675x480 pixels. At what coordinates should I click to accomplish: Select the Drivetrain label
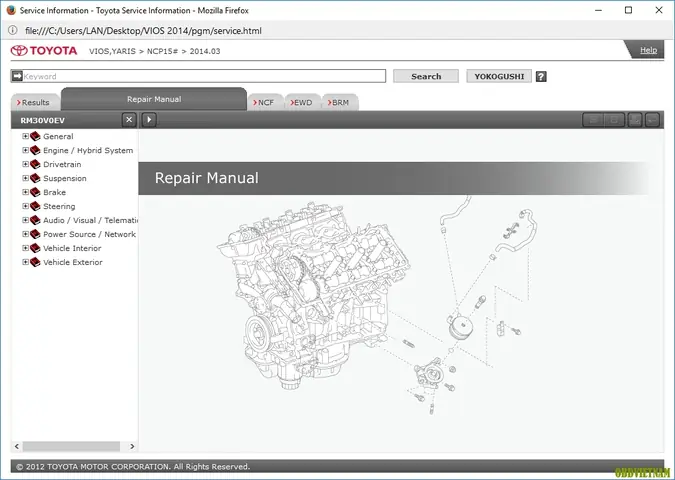(x=62, y=164)
